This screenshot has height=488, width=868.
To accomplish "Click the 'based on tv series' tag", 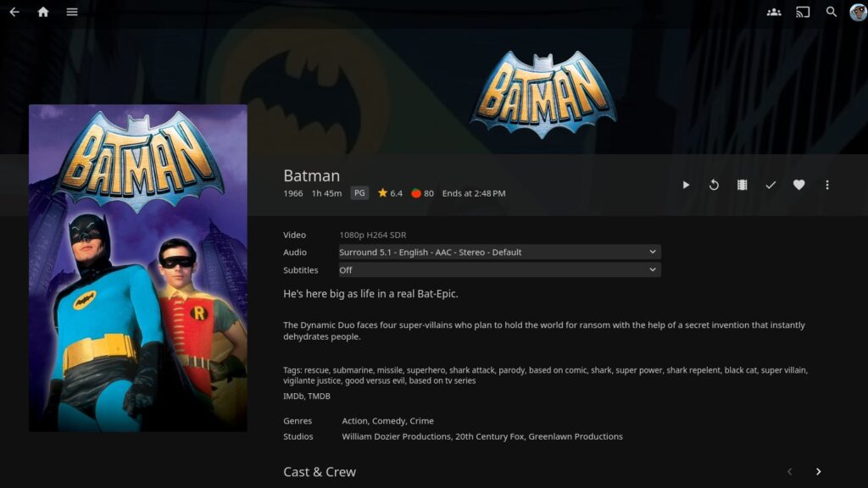I will (x=442, y=380).
